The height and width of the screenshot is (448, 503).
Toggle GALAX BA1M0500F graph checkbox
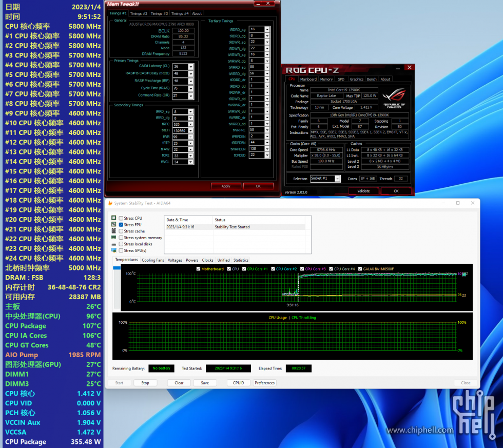tap(360, 269)
